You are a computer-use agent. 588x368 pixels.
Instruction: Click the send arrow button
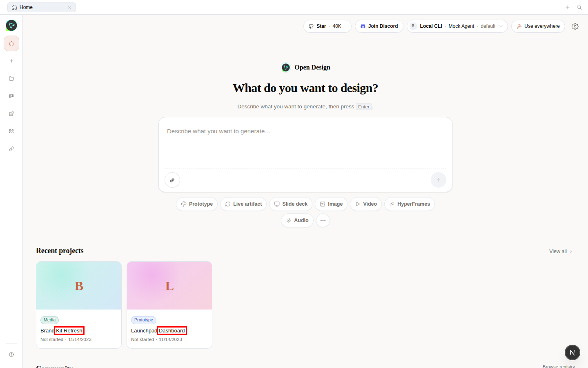tap(439, 180)
